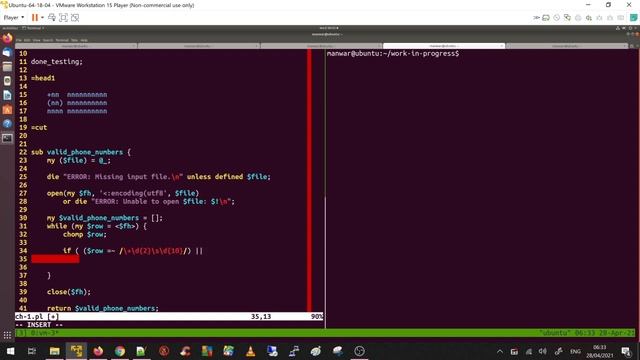
Task: Switch to the second terminal tab
Action: click(x=199, y=46)
